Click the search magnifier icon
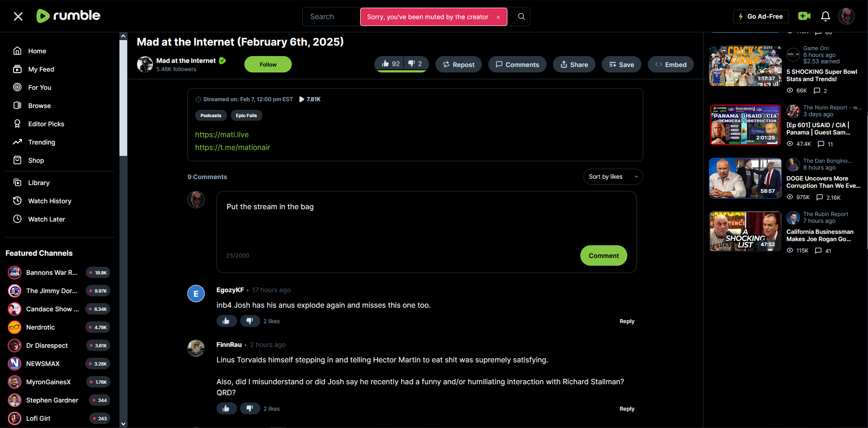The image size is (868, 428). (x=521, y=16)
